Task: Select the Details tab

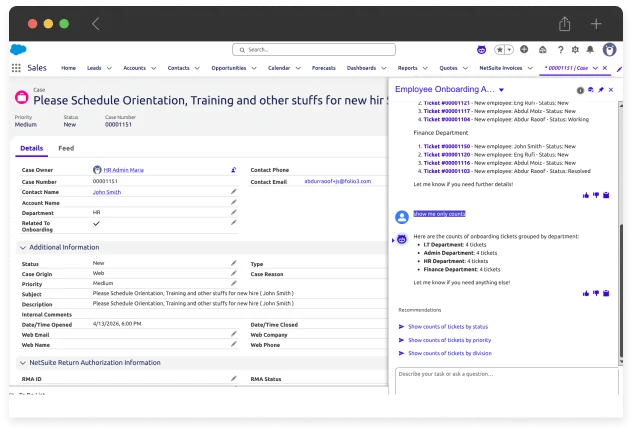Action: pos(32,148)
